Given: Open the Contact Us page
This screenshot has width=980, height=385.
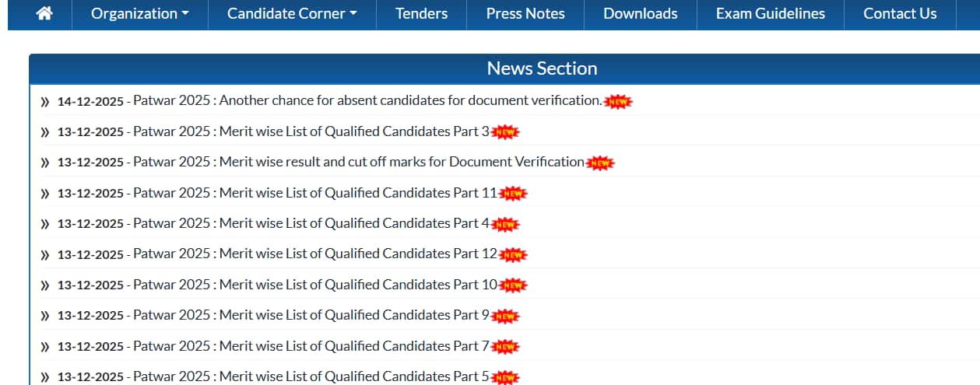Looking at the screenshot, I should (900, 13).
